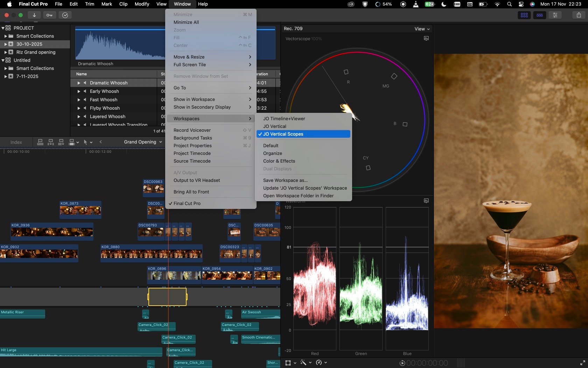
Task: Select checked Final Cut Pro window item
Action: coord(211,203)
